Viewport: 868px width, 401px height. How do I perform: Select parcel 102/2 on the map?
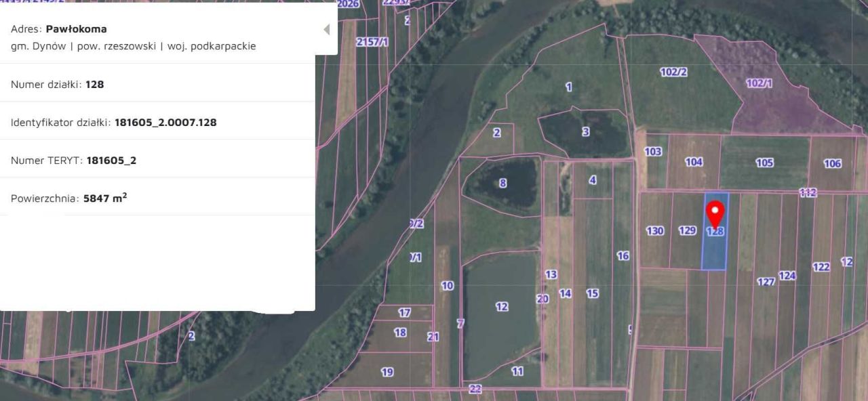point(673,72)
